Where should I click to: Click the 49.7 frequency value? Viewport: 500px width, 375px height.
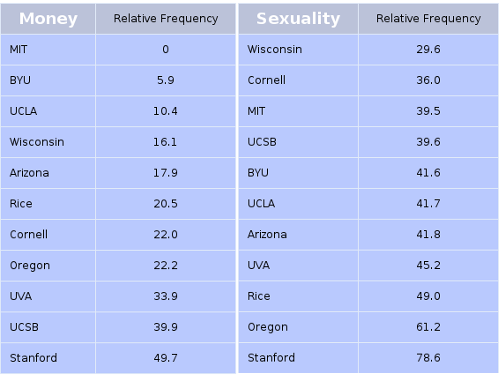[166, 358]
